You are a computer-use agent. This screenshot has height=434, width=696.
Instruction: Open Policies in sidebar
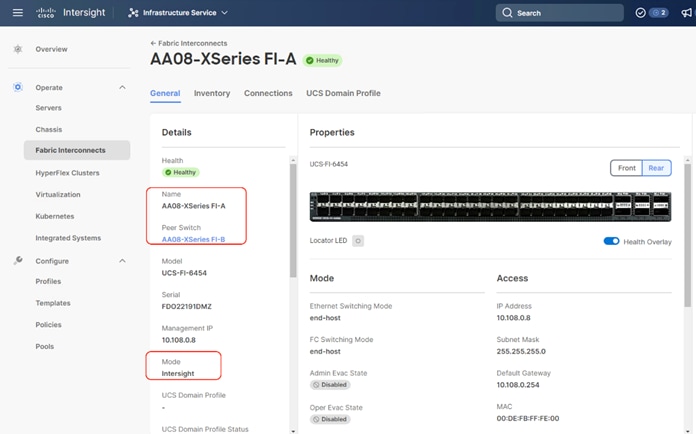[x=48, y=325]
